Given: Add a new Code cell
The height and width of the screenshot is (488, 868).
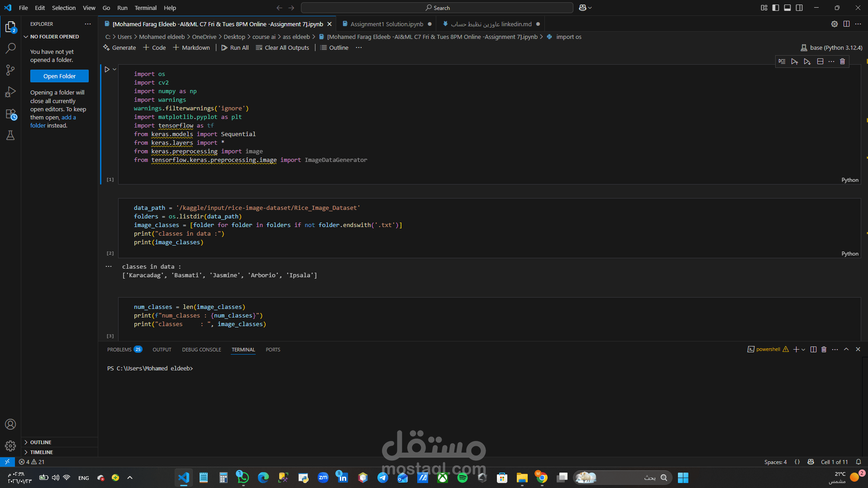Looking at the screenshot, I should coord(154,47).
